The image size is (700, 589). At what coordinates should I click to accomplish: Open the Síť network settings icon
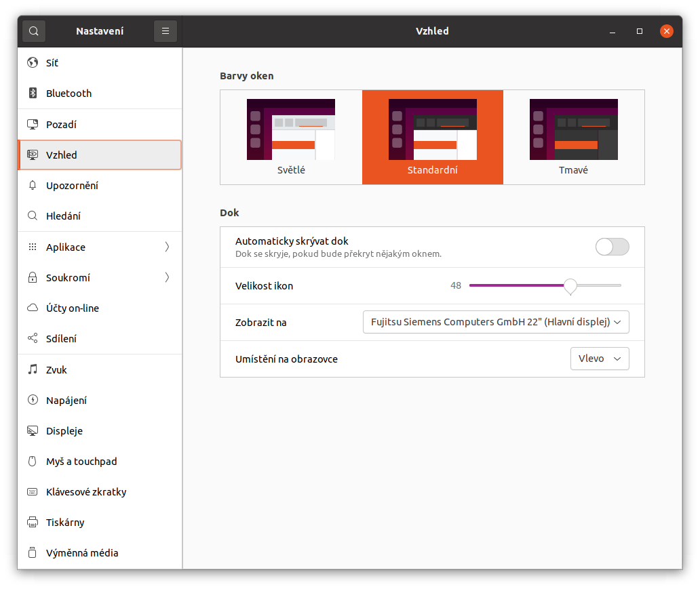(x=33, y=62)
